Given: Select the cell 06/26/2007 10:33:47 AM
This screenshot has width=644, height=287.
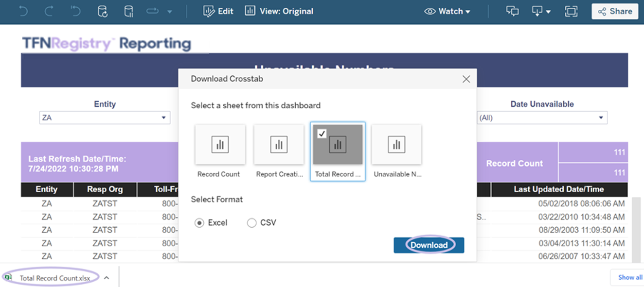Looking at the screenshot, I should pos(582,256).
